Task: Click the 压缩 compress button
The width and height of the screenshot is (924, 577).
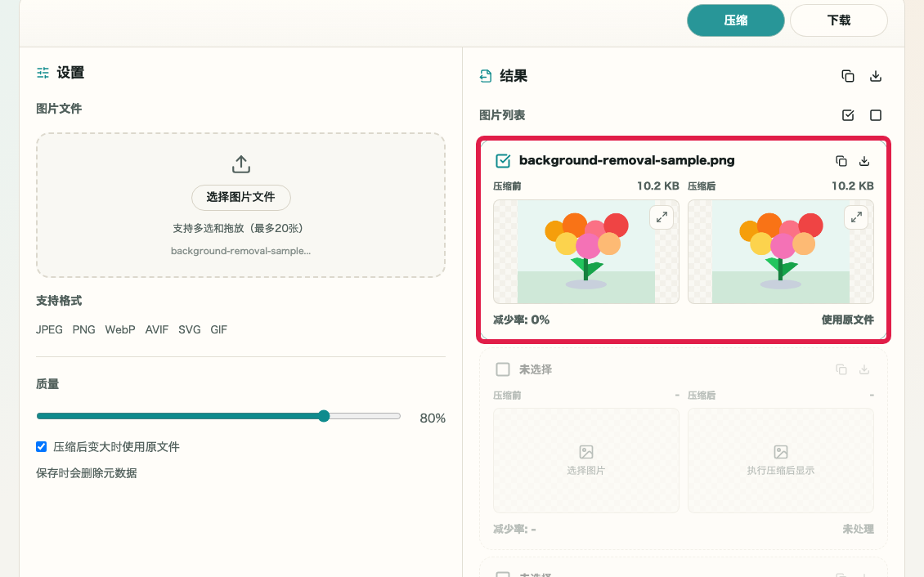Action: click(x=735, y=20)
